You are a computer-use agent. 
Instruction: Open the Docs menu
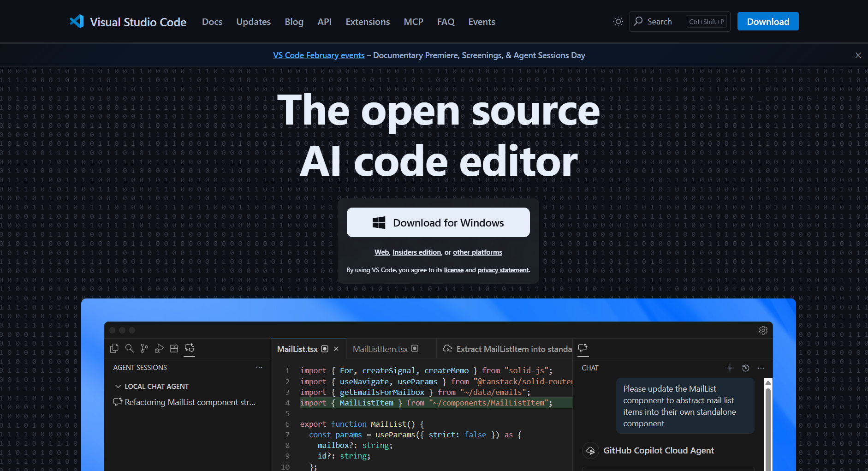click(x=212, y=22)
